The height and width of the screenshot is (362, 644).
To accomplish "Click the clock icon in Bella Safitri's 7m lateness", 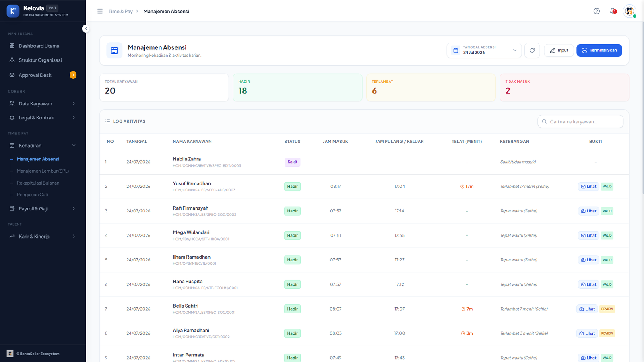I will 463,309.
